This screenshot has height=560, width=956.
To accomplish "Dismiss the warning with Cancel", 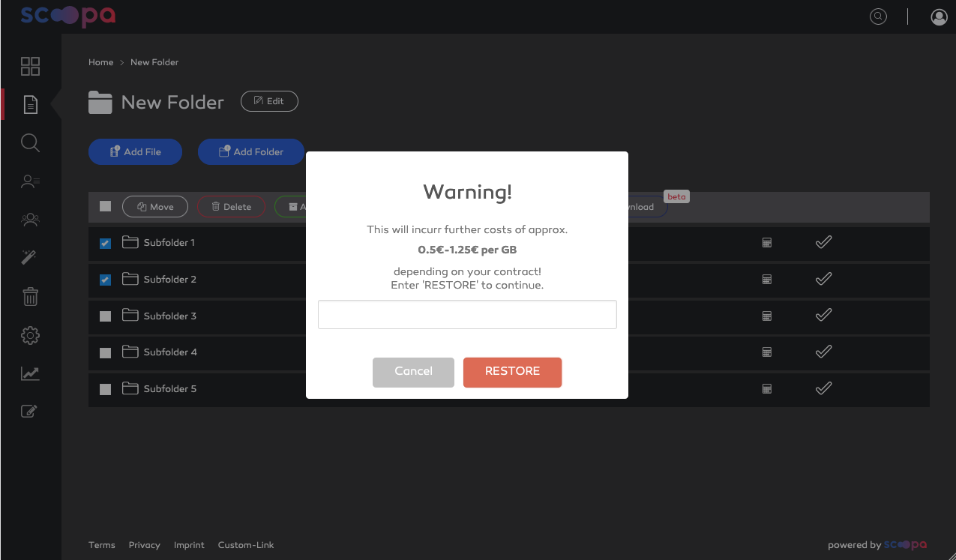I will tap(413, 373).
